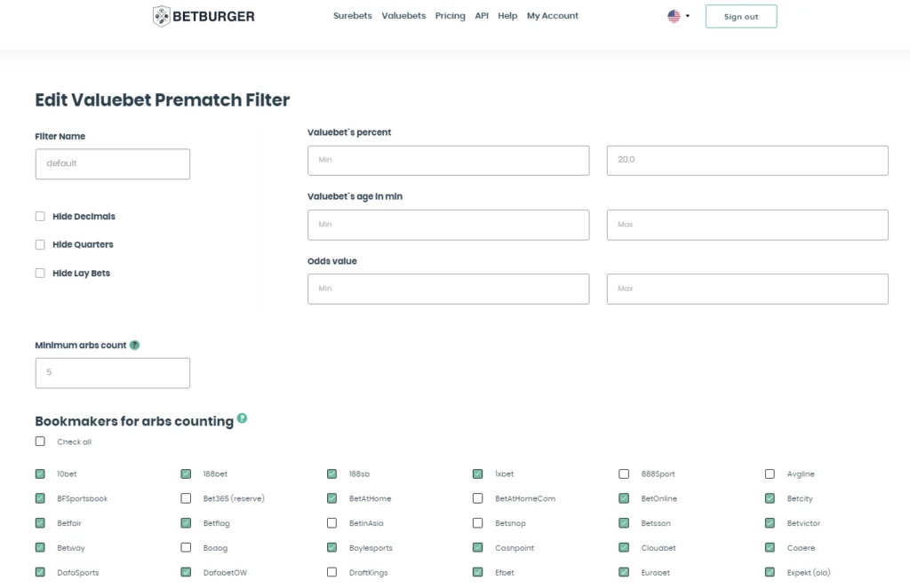This screenshot has height=588, width=910.
Task: Open the language flag selector
Action: [x=678, y=16]
